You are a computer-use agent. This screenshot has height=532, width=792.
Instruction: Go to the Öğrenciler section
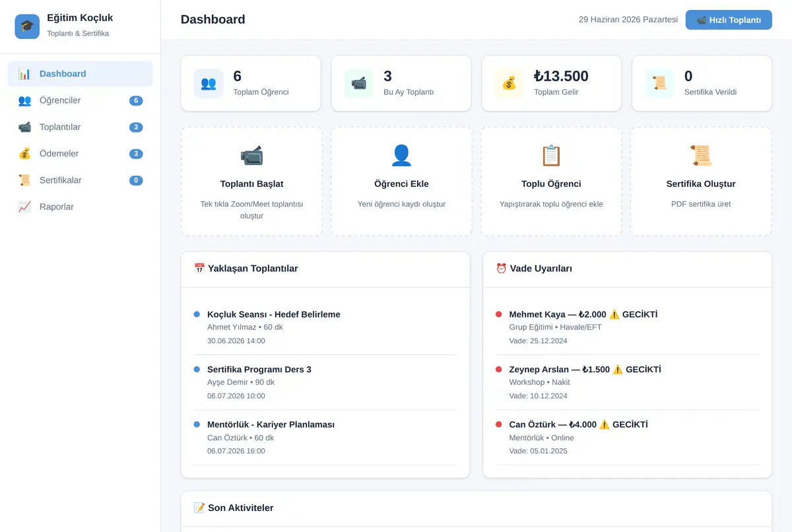tap(80, 100)
